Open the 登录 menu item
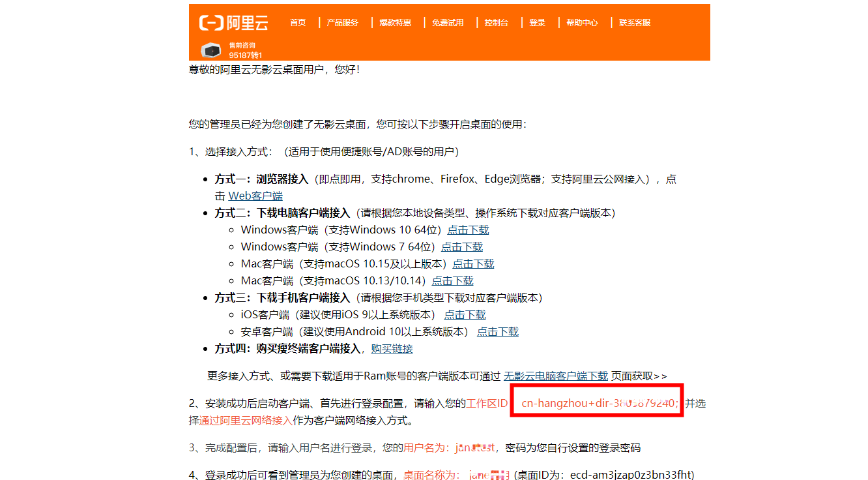Image resolution: width=868 pixels, height=480 pixels. 538,23
